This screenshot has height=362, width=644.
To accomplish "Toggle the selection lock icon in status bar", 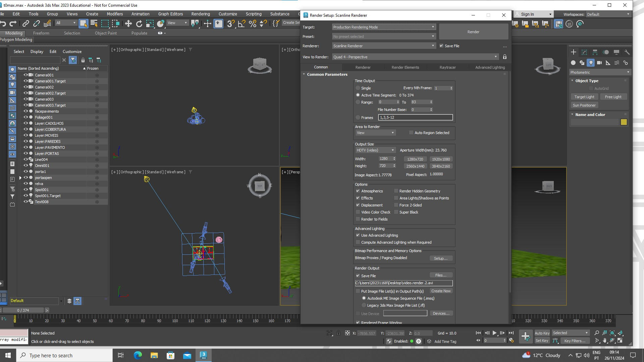I will pyautogui.click(x=338, y=333).
